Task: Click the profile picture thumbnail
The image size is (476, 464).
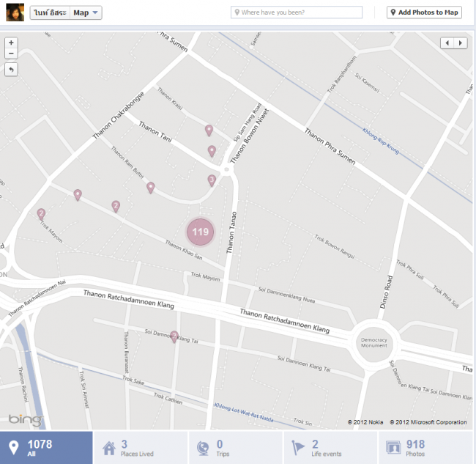Action: 15,12
